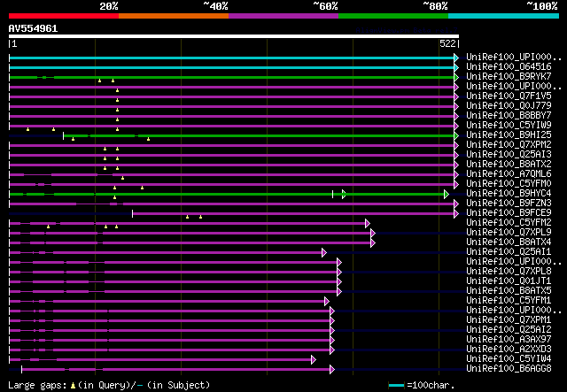The image size is (567, 392).
Task: Click the purple alignment bar for Q0J779
Action: click(231, 106)
